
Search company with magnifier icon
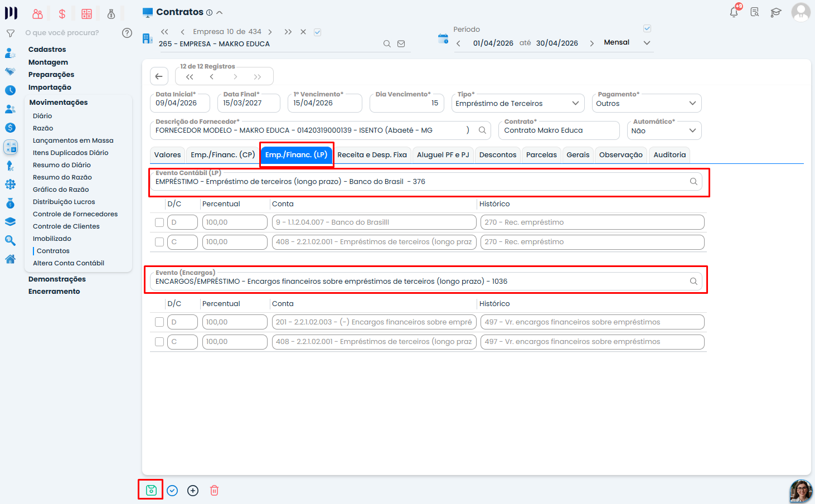pos(387,43)
